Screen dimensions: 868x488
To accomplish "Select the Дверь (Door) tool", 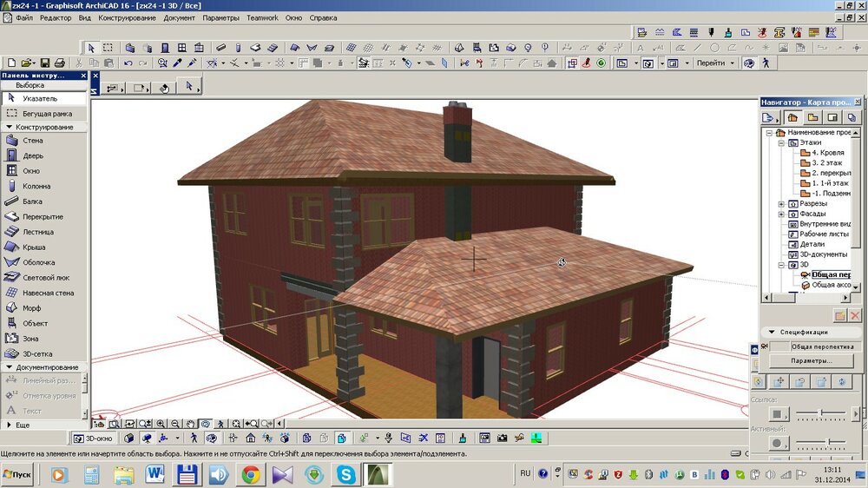I will pyautogui.click(x=32, y=156).
